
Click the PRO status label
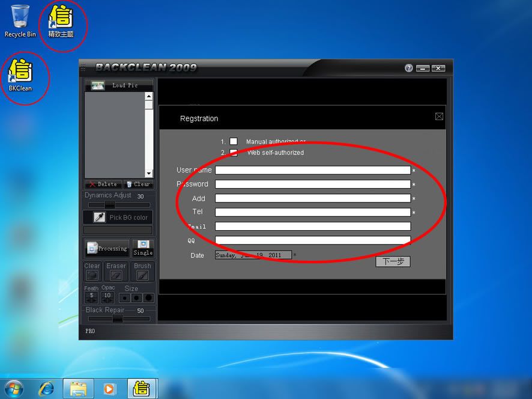pyautogui.click(x=90, y=330)
